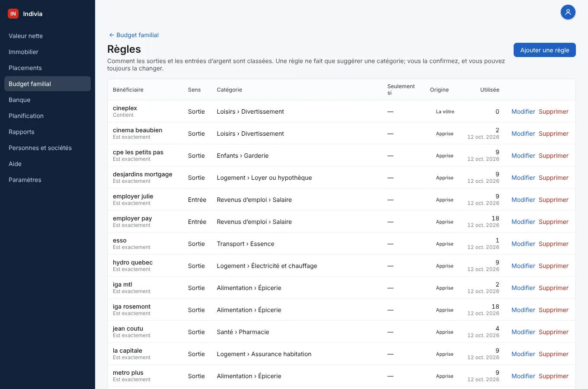
Task: Click 'Entrée' in employer julie row
Action: point(197,200)
